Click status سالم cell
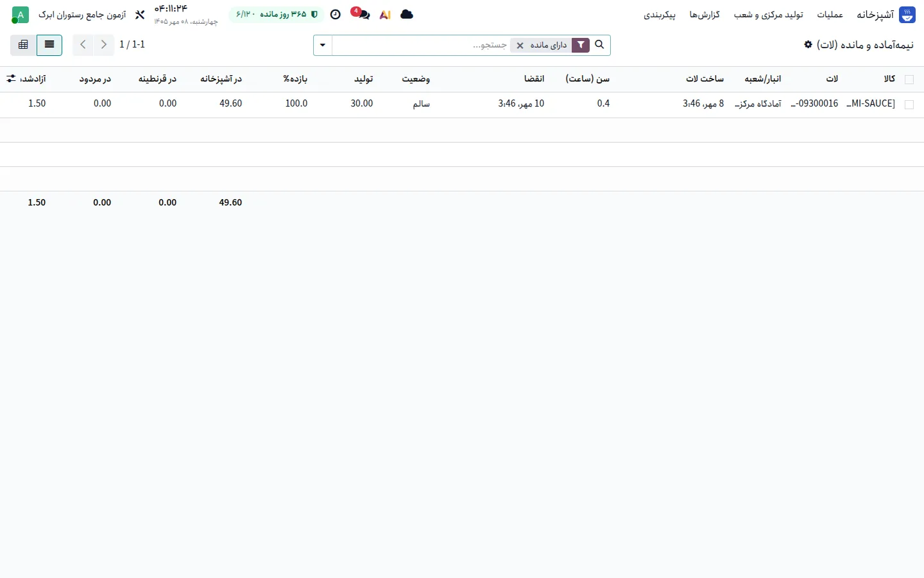The width and height of the screenshot is (924, 578). 422,103
